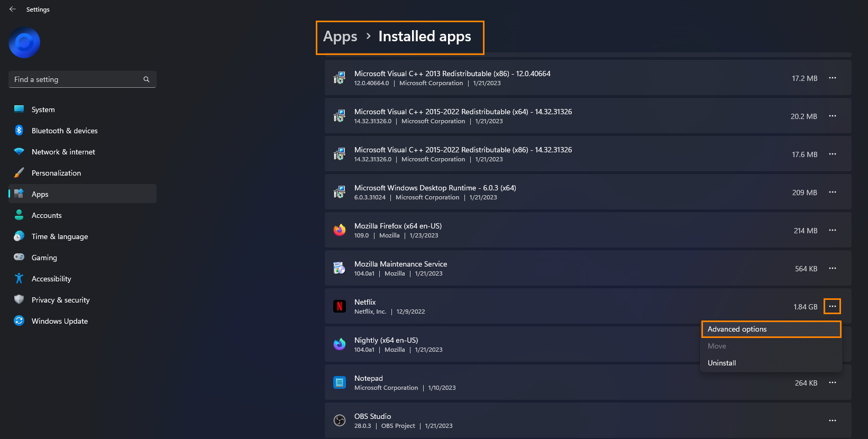Select Apps in the sidebar
868x439 pixels.
83,194
